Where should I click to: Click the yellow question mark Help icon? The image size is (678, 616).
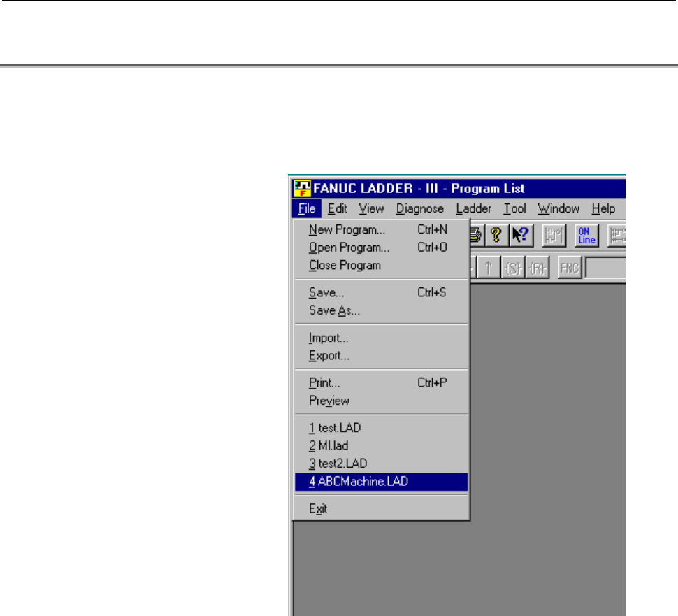coord(496,236)
